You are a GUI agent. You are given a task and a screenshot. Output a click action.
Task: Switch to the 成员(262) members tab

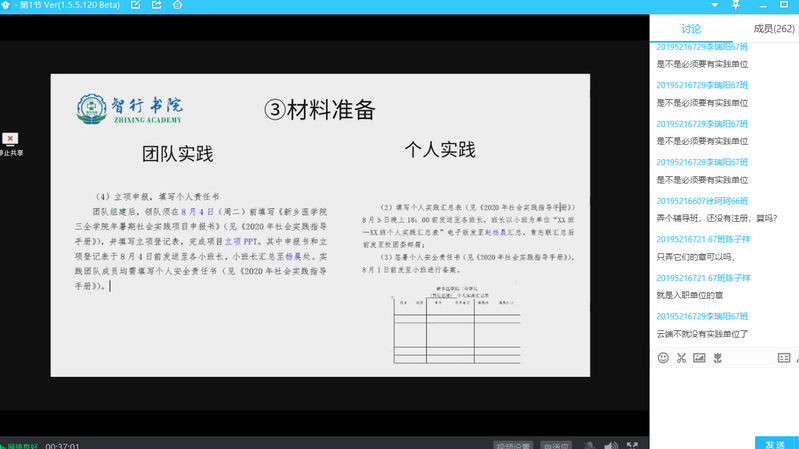coord(773,29)
